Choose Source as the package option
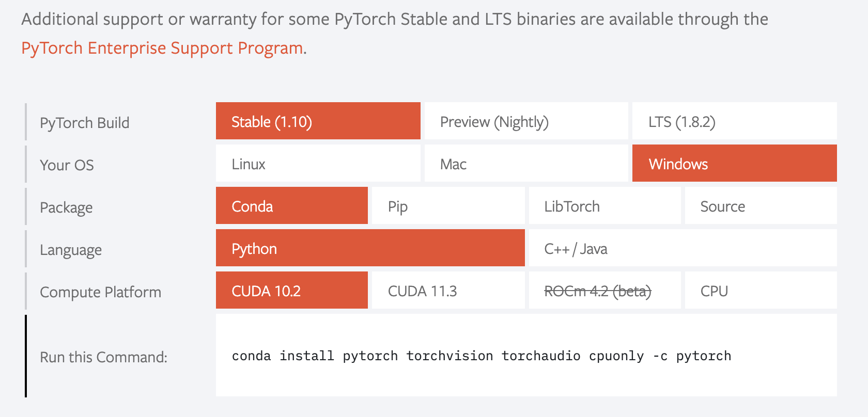This screenshot has width=868, height=417. pyautogui.click(x=761, y=205)
